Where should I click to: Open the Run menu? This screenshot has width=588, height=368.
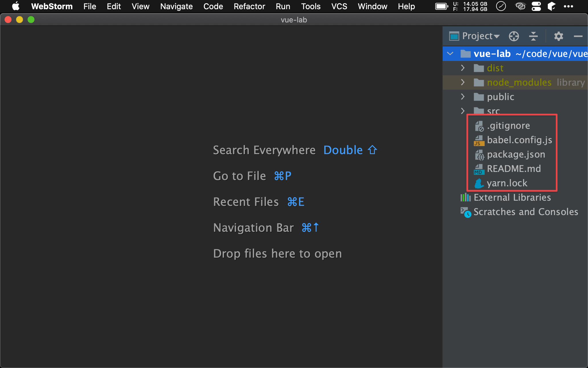283,6
